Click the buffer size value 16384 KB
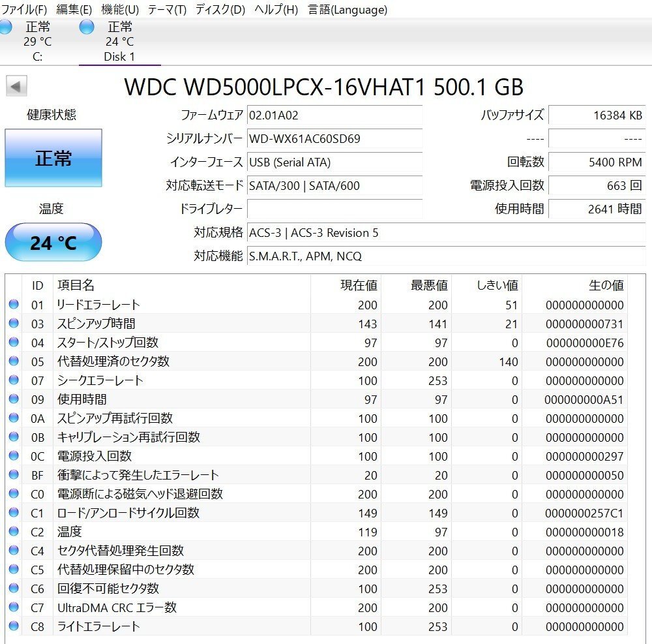 point(597,115)
